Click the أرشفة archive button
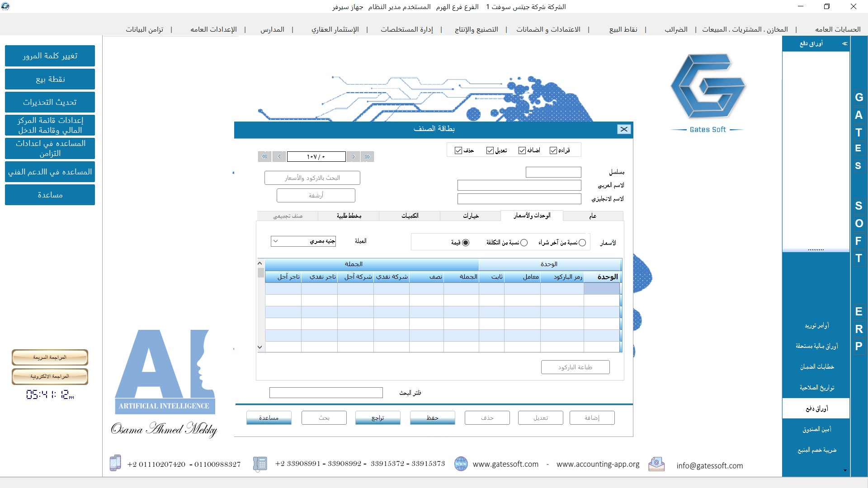The height and width of the screenshot is (488, 868). 316,196
